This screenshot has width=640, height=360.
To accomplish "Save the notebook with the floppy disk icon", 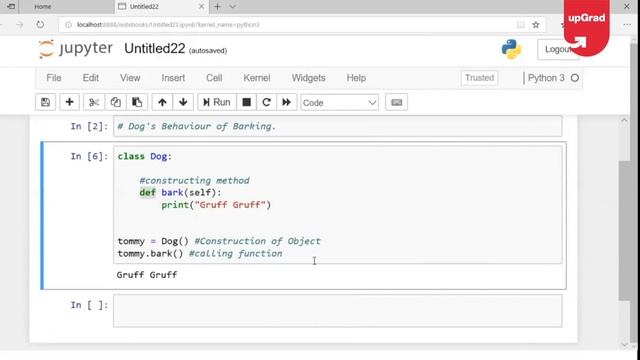I will tap(45, 102).
